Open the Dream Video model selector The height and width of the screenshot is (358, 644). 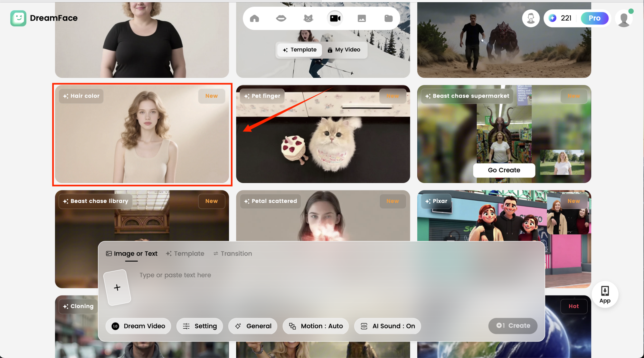point(138,326)
